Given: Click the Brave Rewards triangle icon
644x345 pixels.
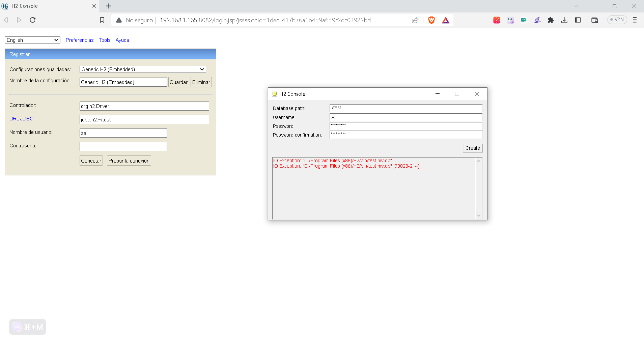Looking at the screenshot, I should pos(446,20).
